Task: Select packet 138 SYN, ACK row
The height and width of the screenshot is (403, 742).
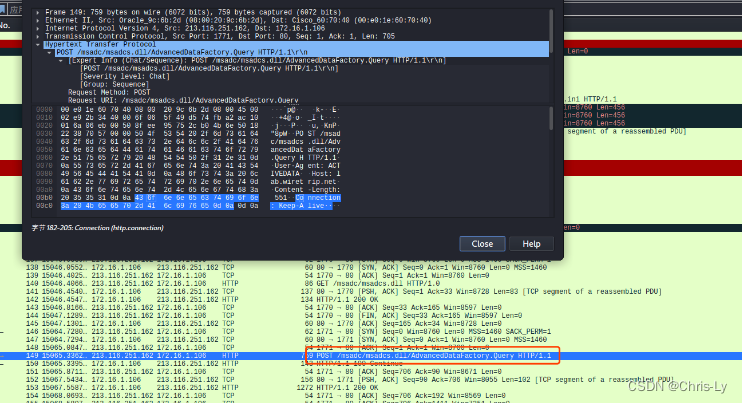Action: (371, 268)
